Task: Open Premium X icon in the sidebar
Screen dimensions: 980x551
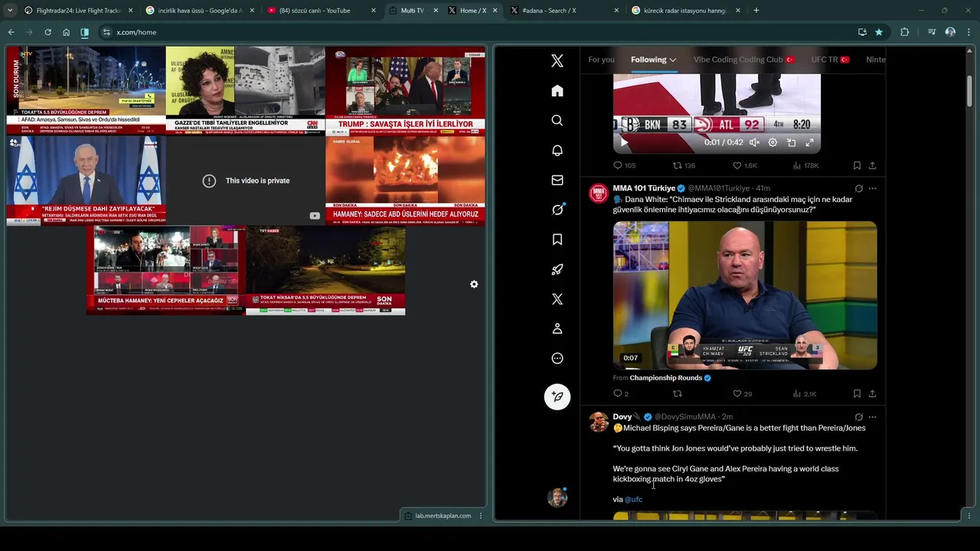Action: [557, 299]
